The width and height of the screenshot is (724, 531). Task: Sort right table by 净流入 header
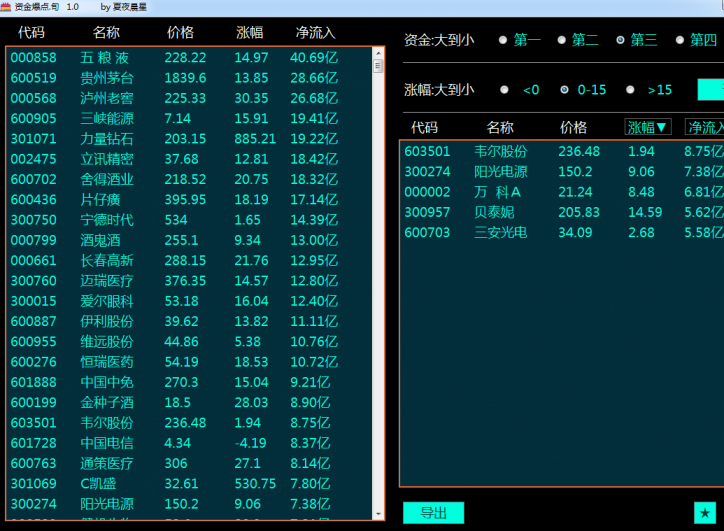tap(705, 127)
